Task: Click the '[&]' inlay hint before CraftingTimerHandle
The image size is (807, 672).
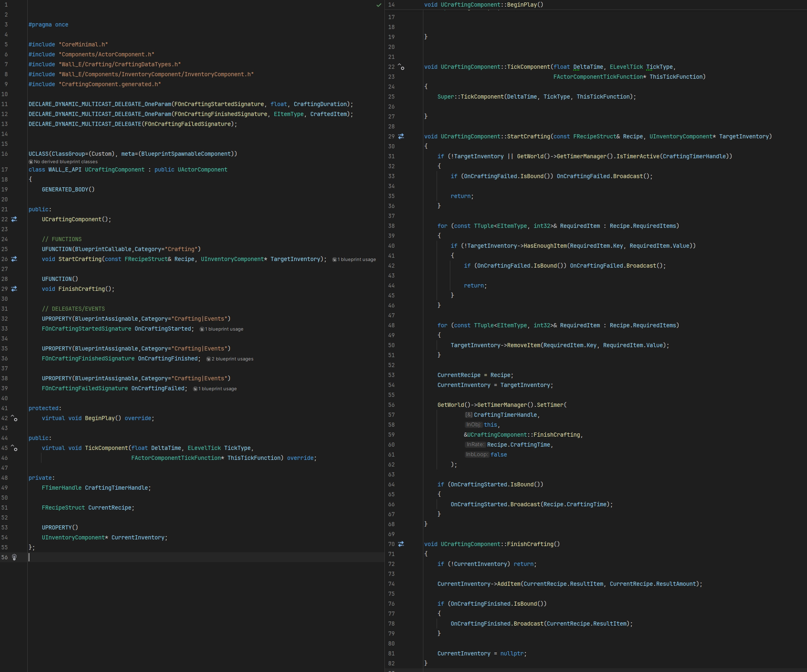Action: [x=469, y=415]
